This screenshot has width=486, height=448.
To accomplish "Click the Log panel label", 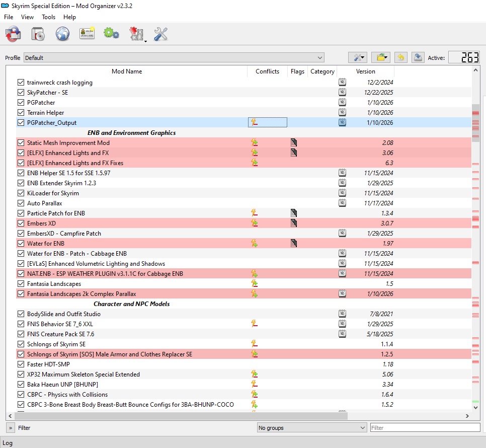I will (8, 443).
